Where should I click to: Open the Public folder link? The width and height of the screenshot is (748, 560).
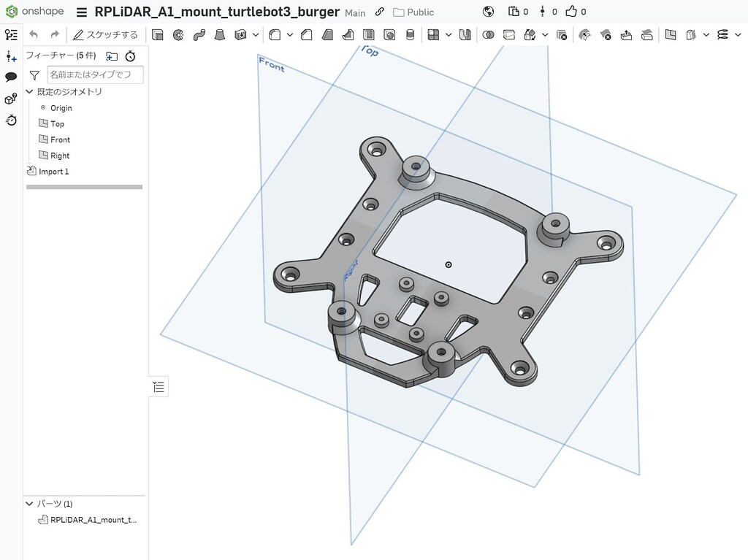[x=413, y=12]
